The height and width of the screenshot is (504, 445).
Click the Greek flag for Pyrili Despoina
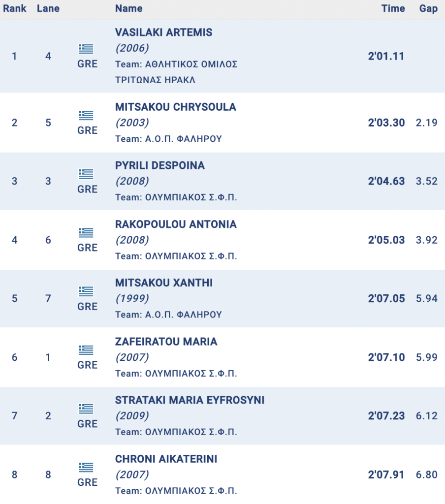[86, 174]
